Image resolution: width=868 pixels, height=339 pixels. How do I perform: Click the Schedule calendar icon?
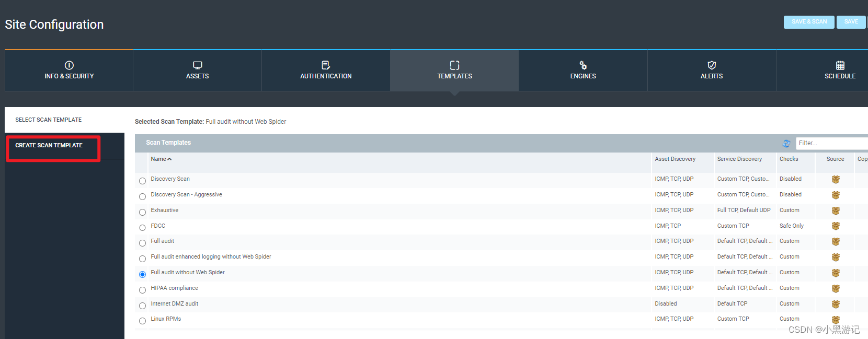point(840,65)
